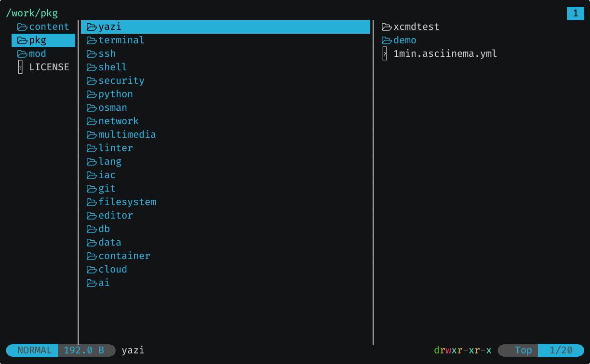Select the content folder in parent pane
Viewport: 590px width, 364px height.
[x=49, y=27]
